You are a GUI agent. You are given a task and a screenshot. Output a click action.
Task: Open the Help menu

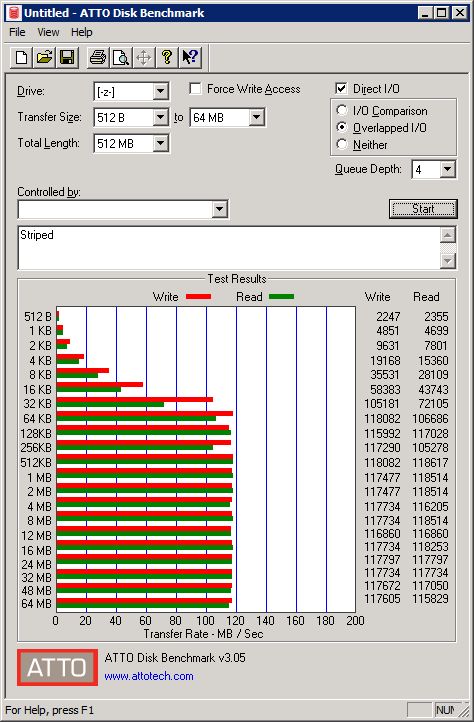[82, 32]
